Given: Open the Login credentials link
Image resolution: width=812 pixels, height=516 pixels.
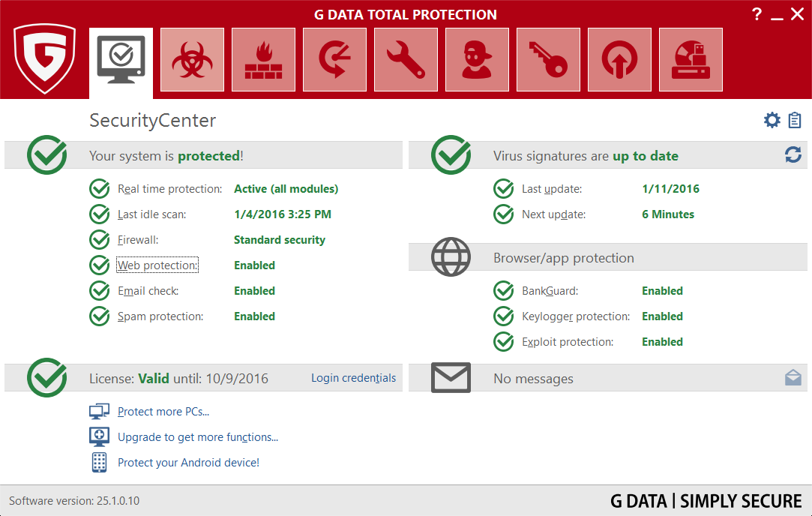Looking at the screenshot, I should [x=354, y=378].
